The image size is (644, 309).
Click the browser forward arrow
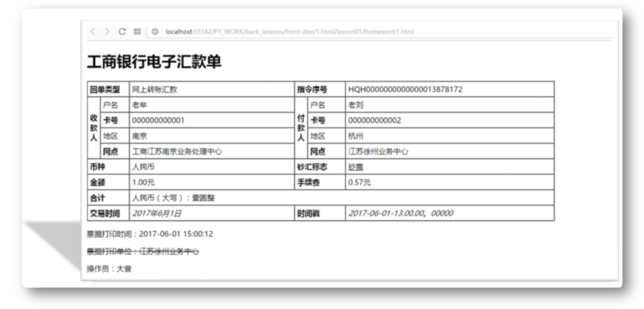point(107,31)
